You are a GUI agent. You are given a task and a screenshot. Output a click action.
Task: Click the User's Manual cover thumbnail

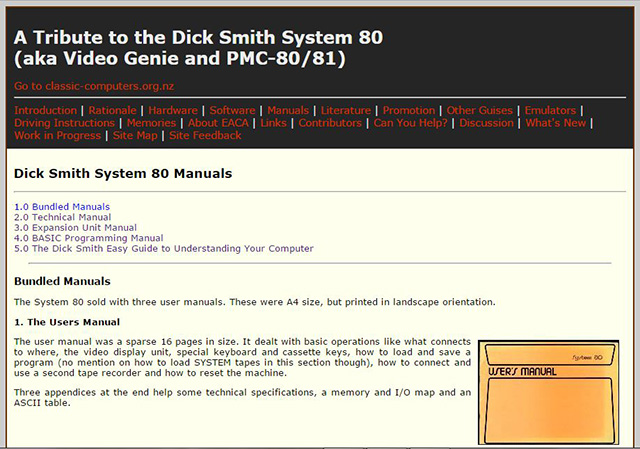coord(549,392)
